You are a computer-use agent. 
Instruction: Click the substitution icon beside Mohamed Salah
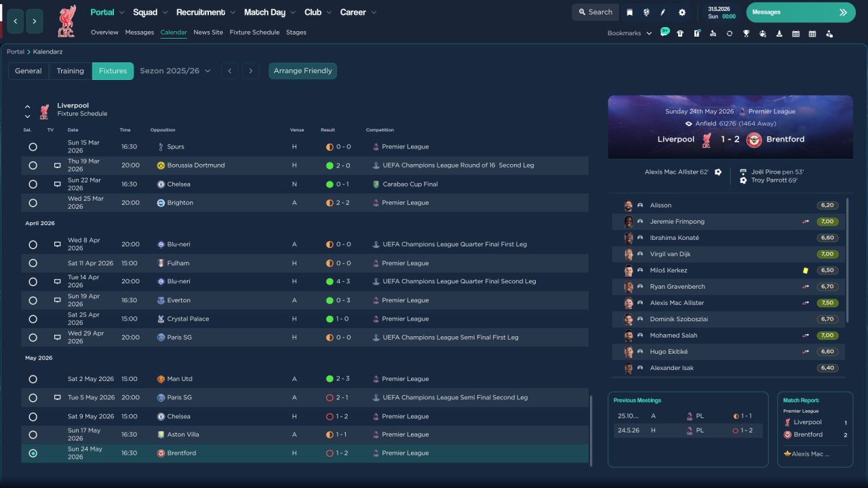click(806, 335)
